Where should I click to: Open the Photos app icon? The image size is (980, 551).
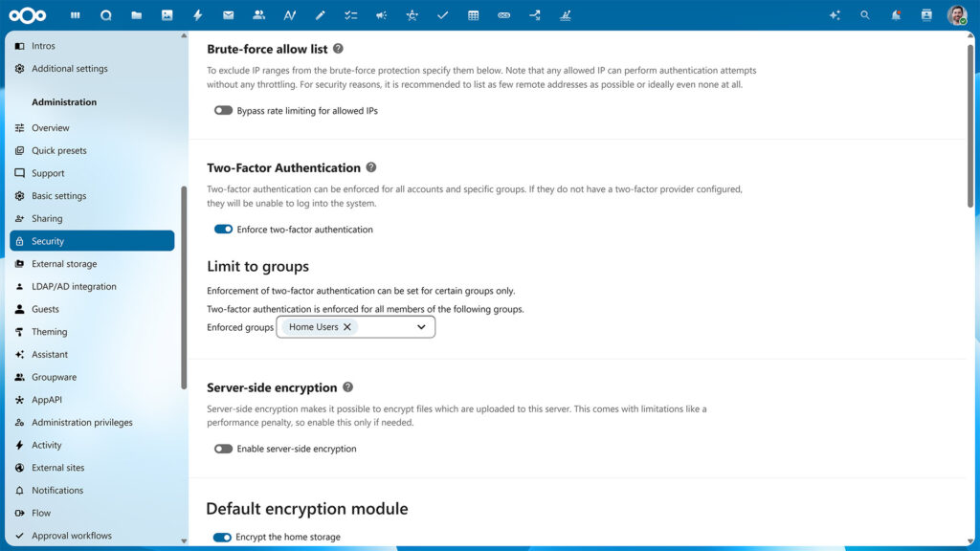(x=167, y=14)
